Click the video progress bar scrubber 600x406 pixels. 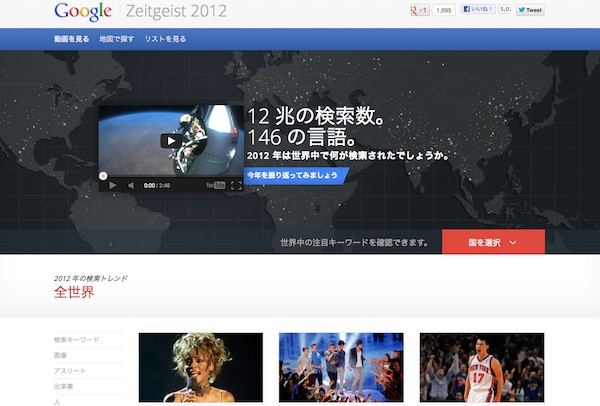[103, 175]
